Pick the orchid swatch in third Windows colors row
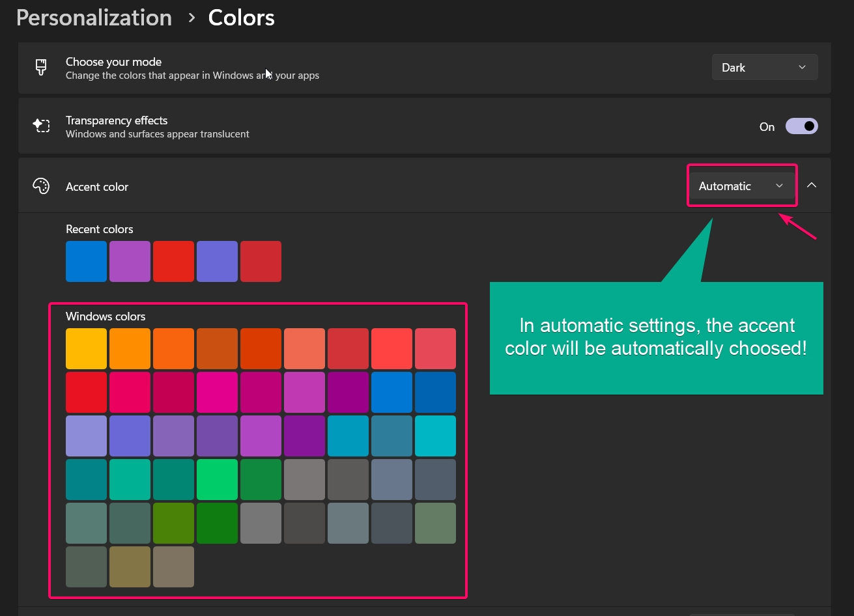Viewport: 854px width, 616px height. point(261,436)
